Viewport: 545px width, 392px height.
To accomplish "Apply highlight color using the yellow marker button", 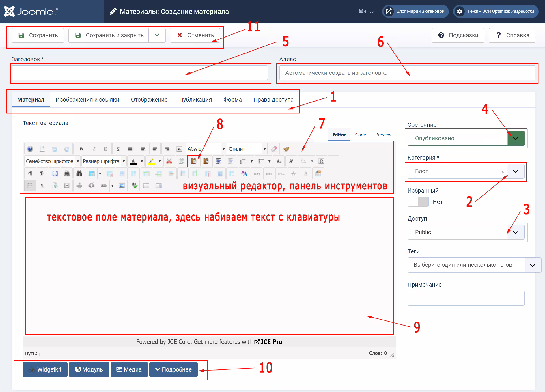I will [x=151, y=161].
